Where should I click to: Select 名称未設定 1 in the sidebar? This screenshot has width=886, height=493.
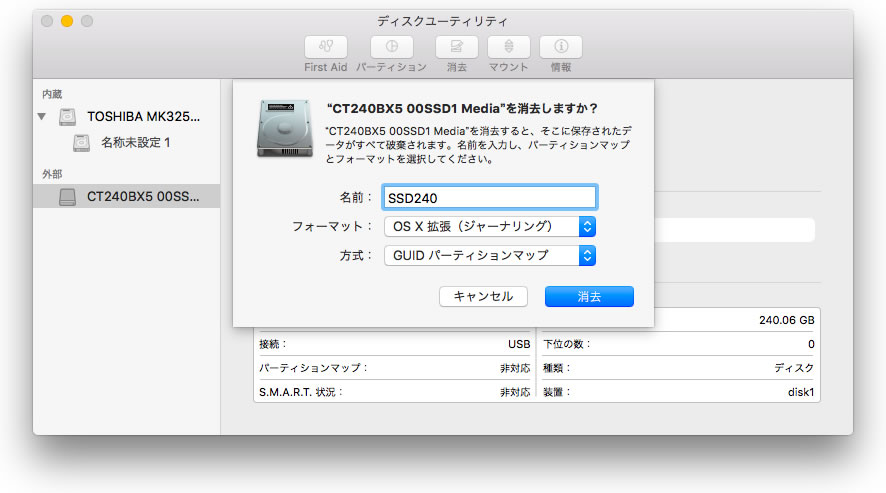[135, 143]
